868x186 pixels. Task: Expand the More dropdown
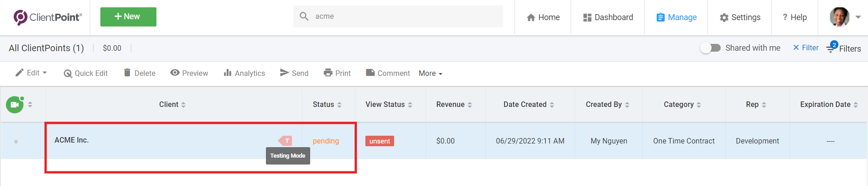[431, 74]
